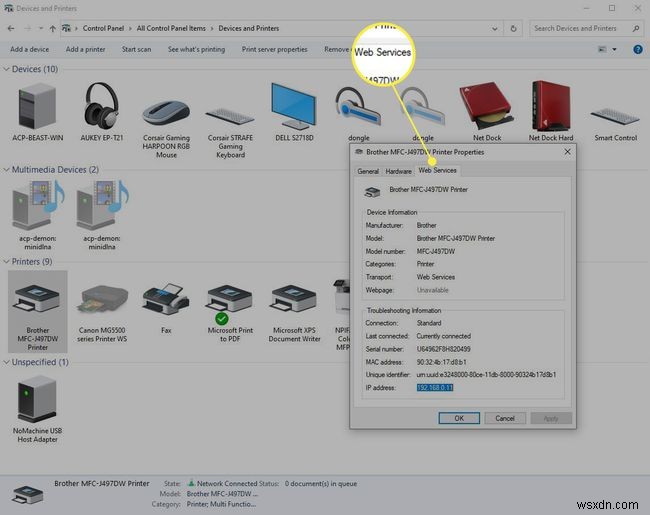
Task: Click the Model number MFC-J497DW value
Action: [x=436, y=251]
